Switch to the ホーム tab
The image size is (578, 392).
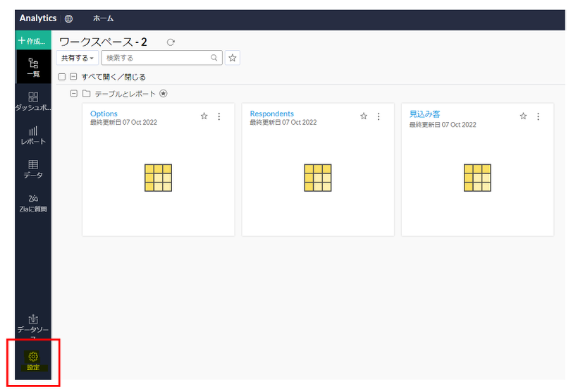(x=103, y=18)
